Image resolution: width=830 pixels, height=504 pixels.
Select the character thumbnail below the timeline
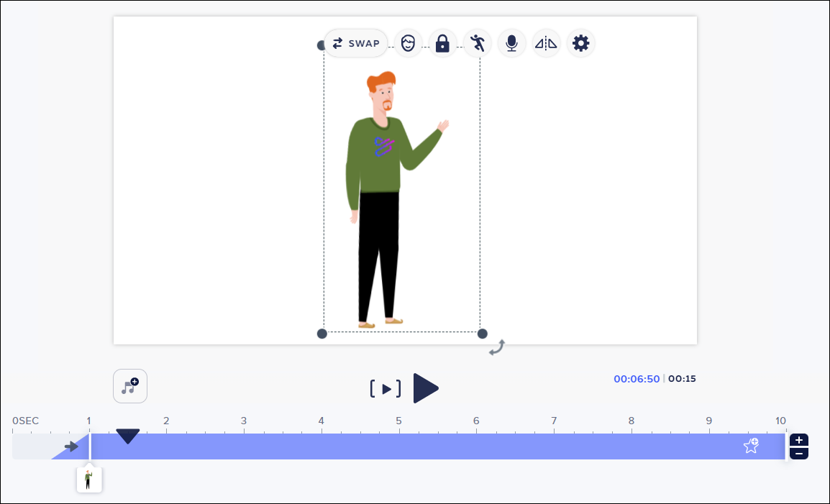click(x=89, y=480)
